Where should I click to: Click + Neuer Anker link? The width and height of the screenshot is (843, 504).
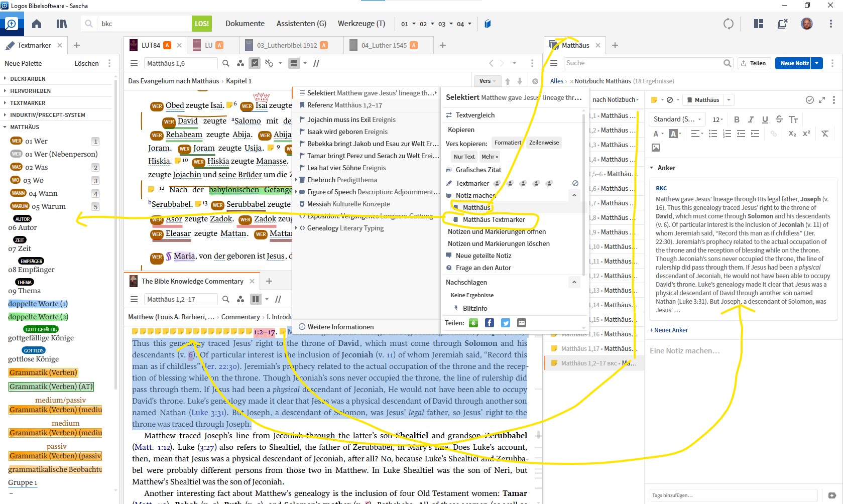click(x=669, y=330)
